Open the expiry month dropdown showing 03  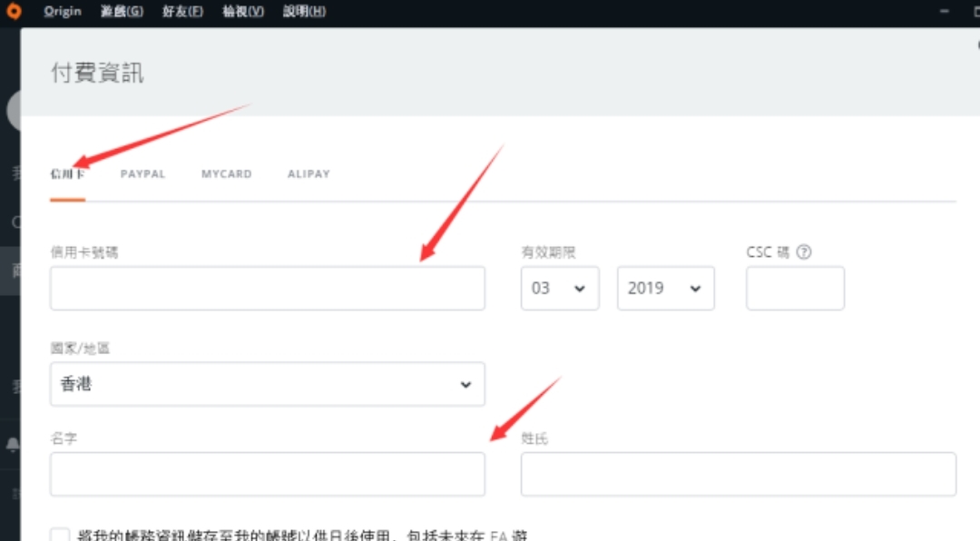[560, 289]
